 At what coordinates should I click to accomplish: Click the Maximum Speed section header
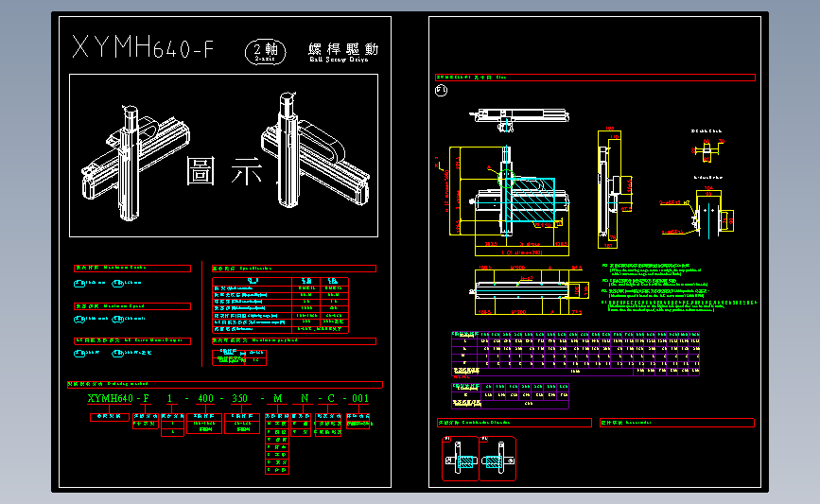tap(132, 306)
